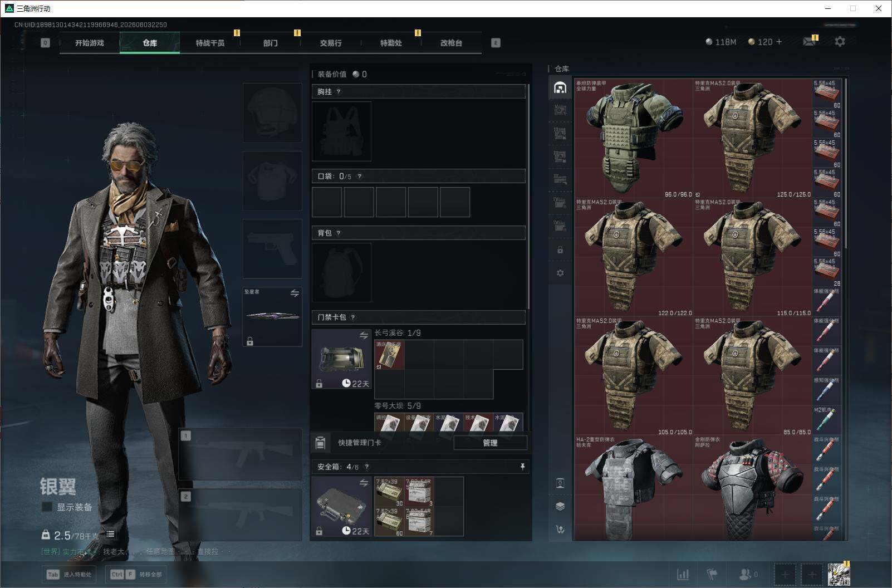The image size is (892, 588).
Task: Select the primary weapon slot 2
Action: pos(241,514)
